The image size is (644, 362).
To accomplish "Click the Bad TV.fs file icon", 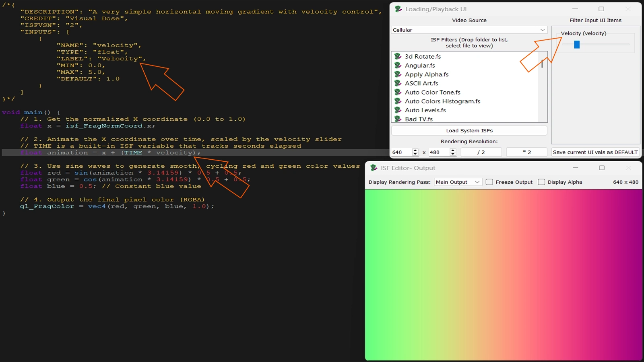I will [398, 119].
